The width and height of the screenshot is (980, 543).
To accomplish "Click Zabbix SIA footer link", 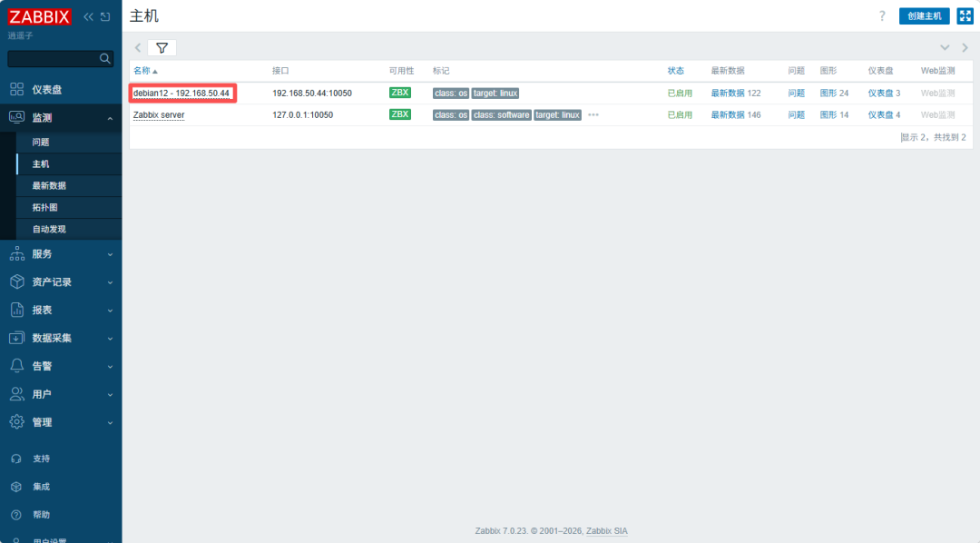I will pyautogui.click(x=607, y=531).
